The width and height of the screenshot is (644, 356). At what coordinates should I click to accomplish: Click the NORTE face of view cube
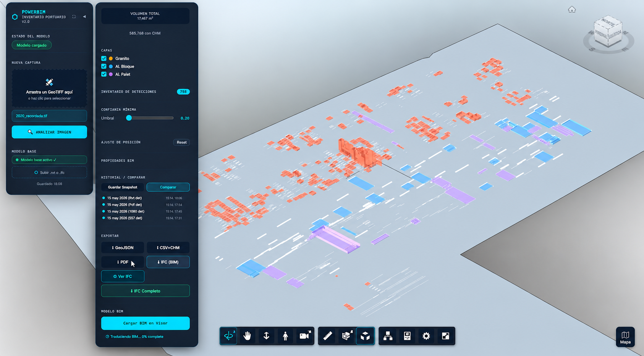(x=608, y=22)
